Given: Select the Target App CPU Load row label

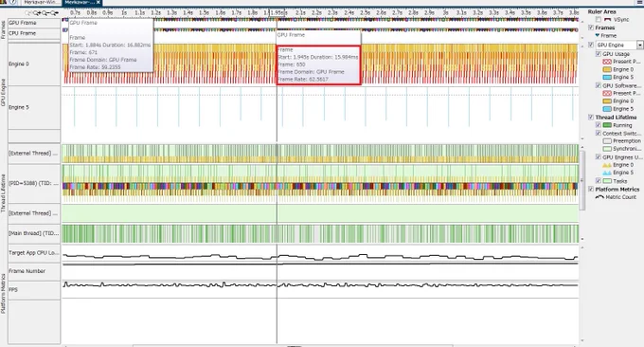Looking at the screenshot, I should (34, 253).
